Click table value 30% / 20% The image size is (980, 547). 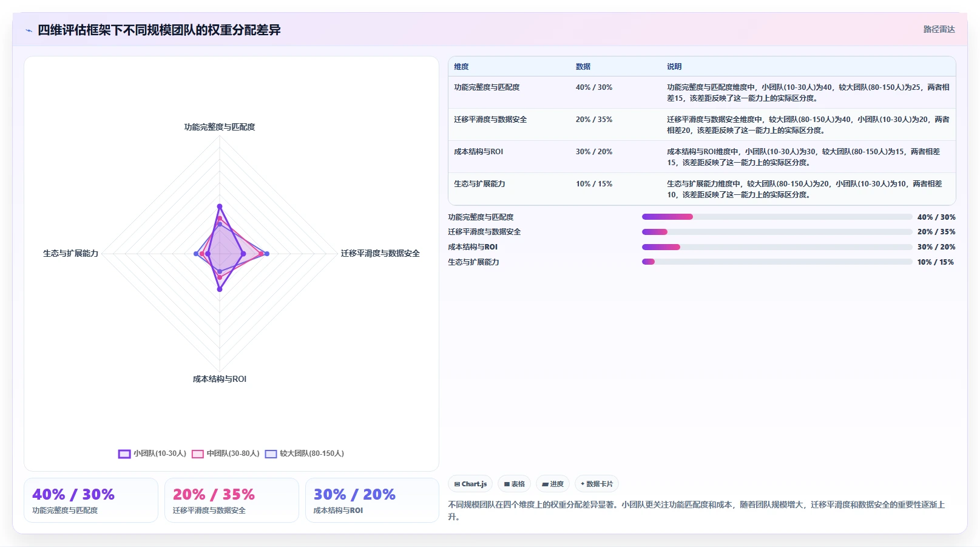(x=594, y=152)
